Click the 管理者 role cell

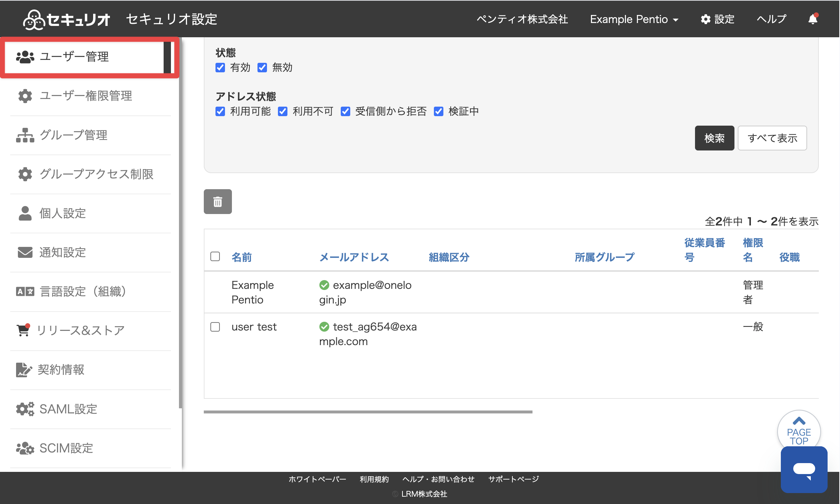click(753, 292)
